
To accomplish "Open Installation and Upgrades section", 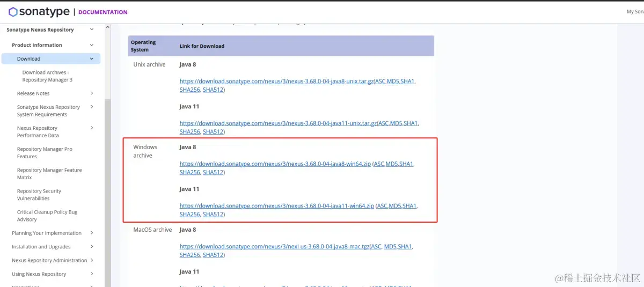I will coord(41,247).
